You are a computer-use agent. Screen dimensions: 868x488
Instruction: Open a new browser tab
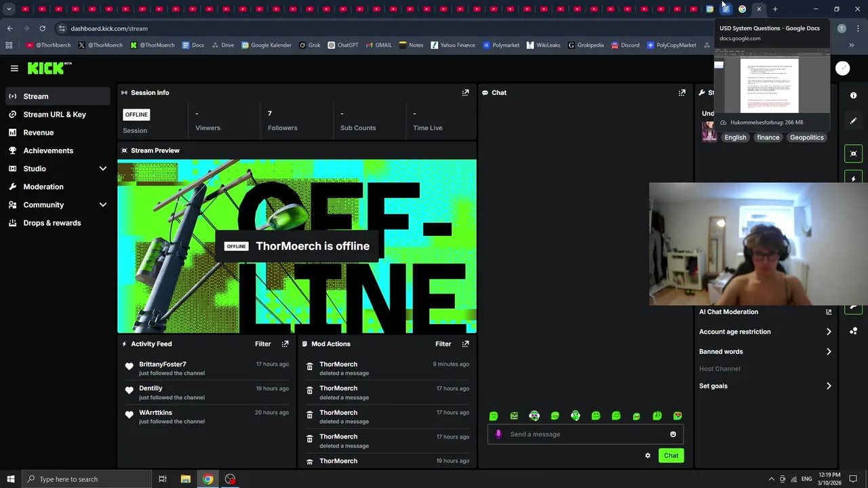775,9
